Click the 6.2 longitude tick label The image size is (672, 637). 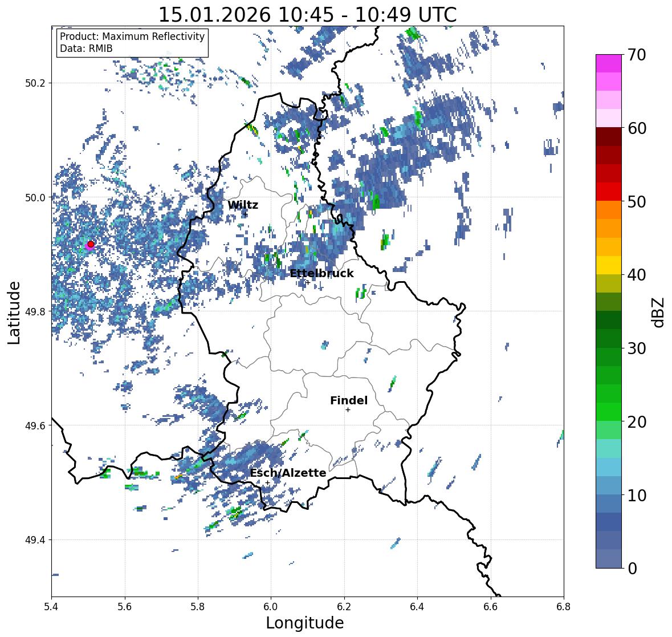point(344,606)
